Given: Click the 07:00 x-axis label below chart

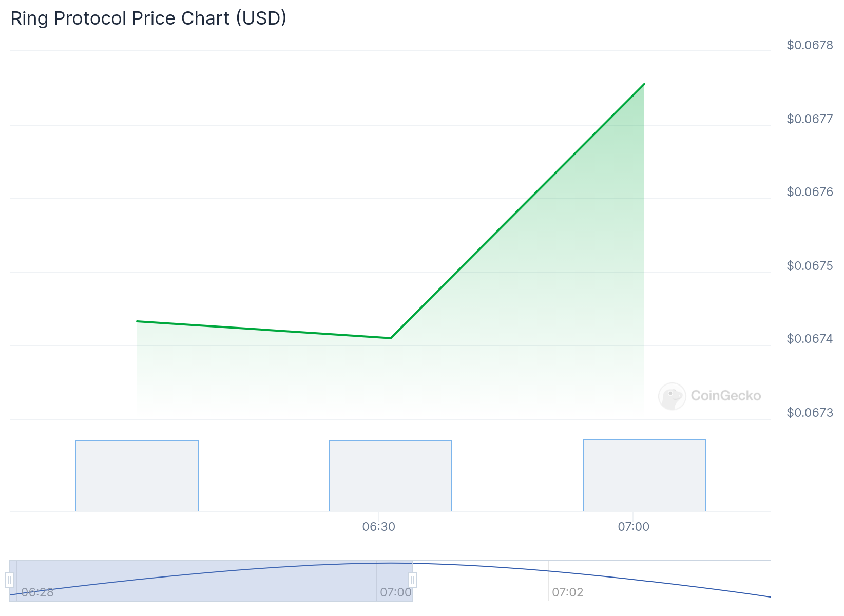Looking at the screenshot, I should click(x=634, y=527).
